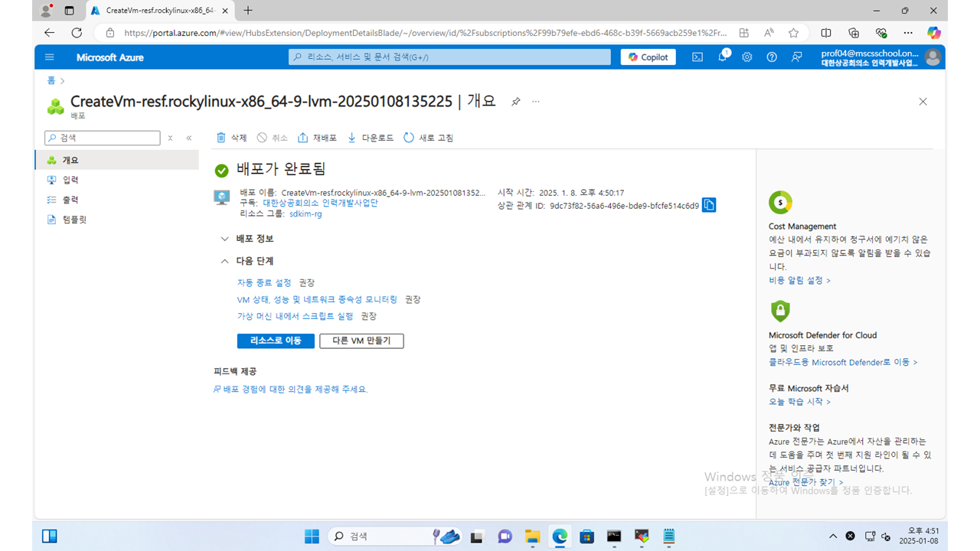Click the browser address bar URL

(425, 33)
